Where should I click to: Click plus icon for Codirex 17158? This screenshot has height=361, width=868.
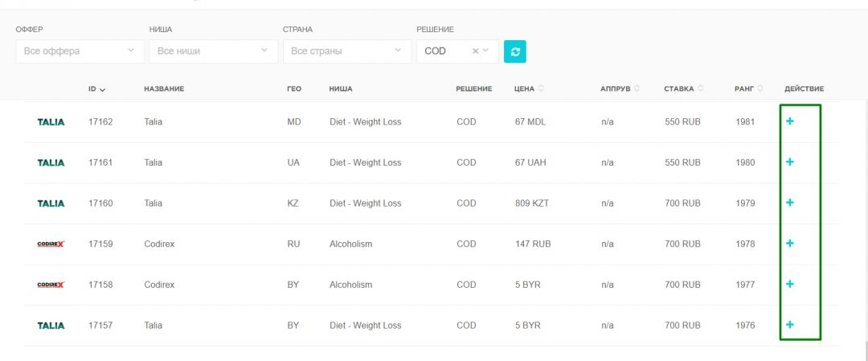pos(790,284)
